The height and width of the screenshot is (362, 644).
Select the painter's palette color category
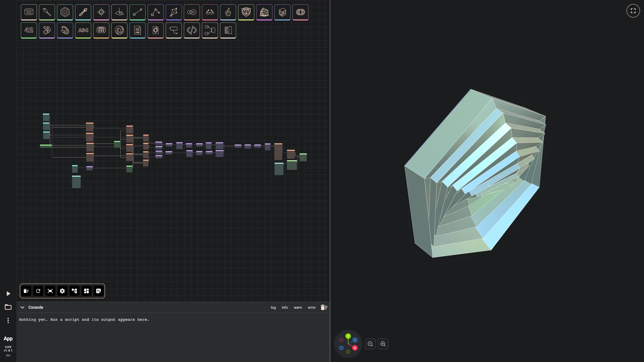click(x=65, y=30)
